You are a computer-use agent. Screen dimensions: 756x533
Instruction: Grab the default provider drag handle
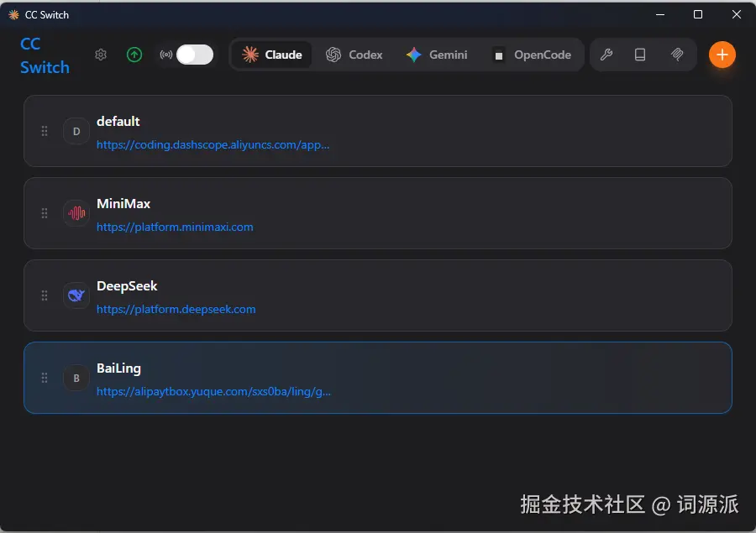pyautogui.click(x=45, y=131)
